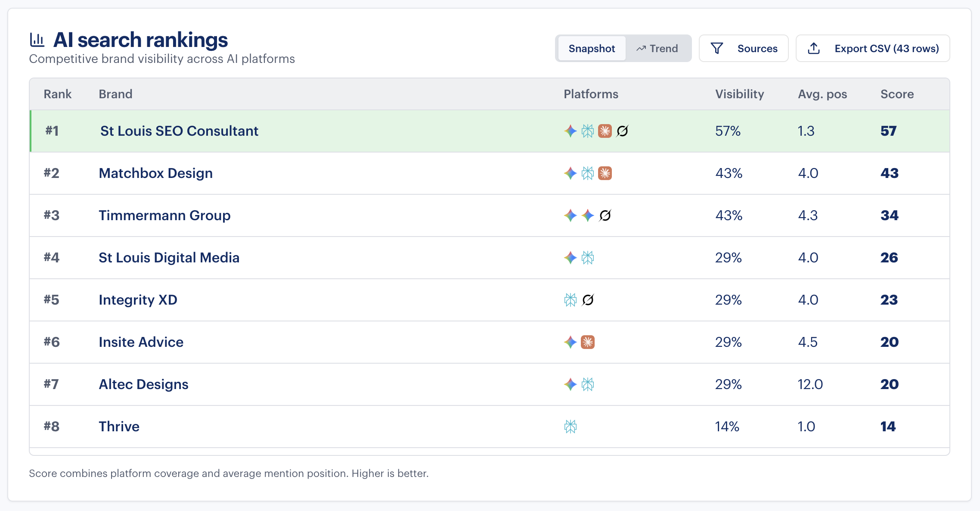Click the Perplexity icon in Integrity XD row
Screen dimensions: 980x511
(571, 300)
